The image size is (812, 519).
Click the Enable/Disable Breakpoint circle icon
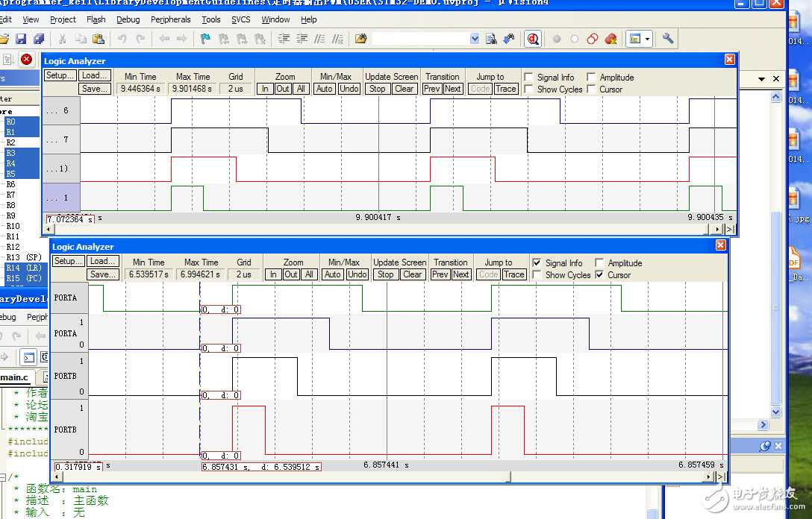575,39
